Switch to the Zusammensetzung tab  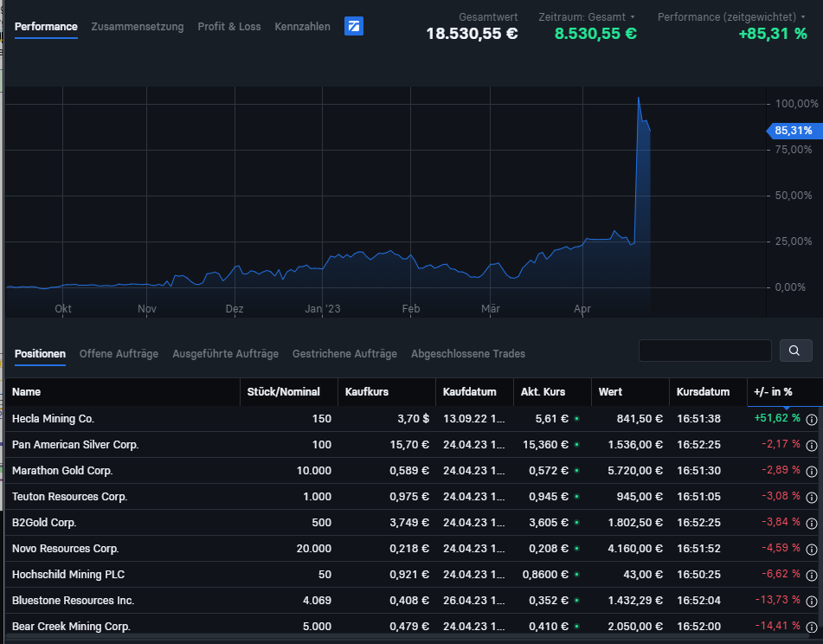click(x=138, y=27)
